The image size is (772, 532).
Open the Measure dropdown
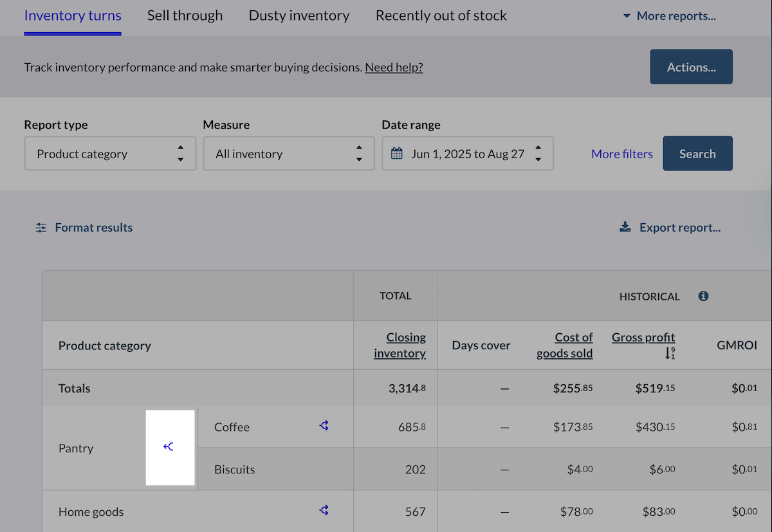[x=288, y=154]
